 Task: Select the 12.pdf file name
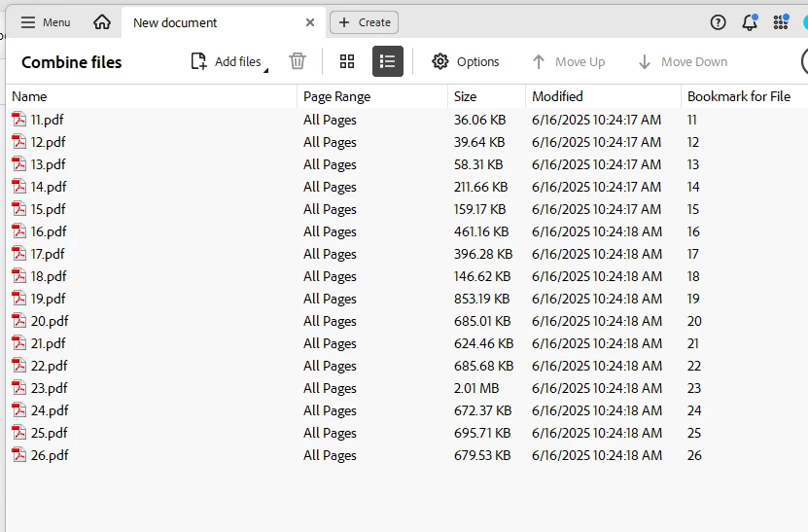(48, 142)
